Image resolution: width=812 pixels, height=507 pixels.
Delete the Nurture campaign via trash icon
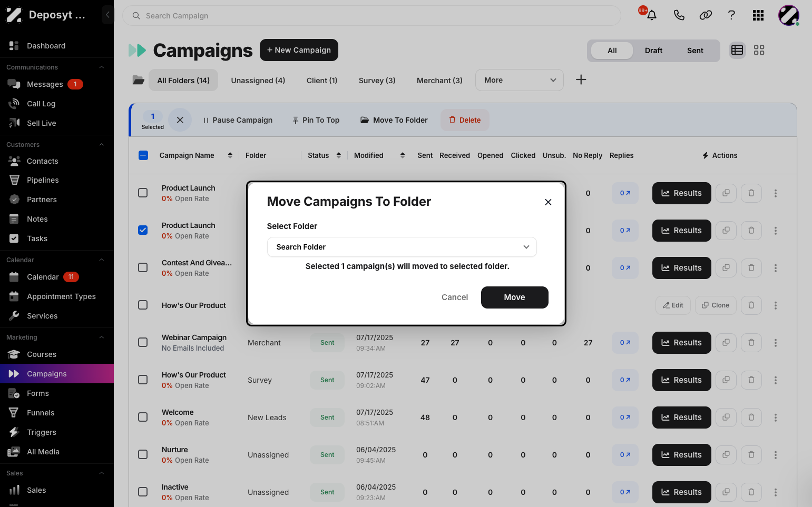tap(751, 455)
